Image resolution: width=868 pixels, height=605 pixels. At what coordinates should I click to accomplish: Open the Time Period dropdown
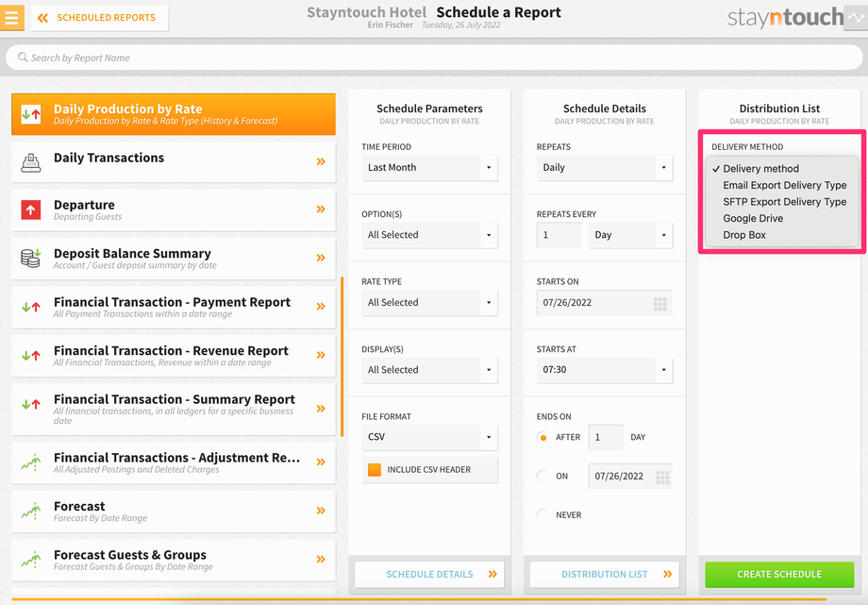(429, 167)
